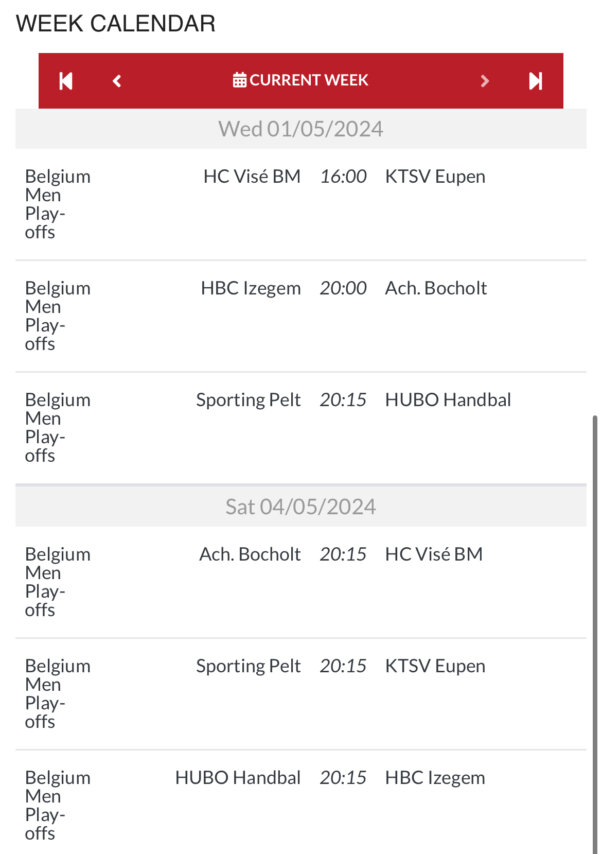Select Sporting Pelt in Wednesday 20:15 match
Image resolution: width=602 pixels, height=854 pixels.
[248, 400]
